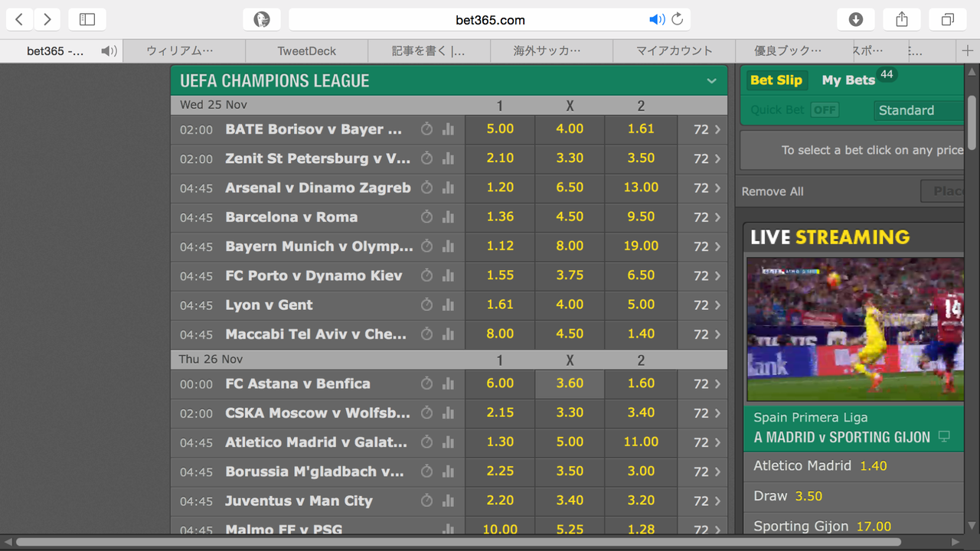The image size is (980, 551).
Task: Open stats chart for Maccabi Tel Aviv match
Action: 448,334
